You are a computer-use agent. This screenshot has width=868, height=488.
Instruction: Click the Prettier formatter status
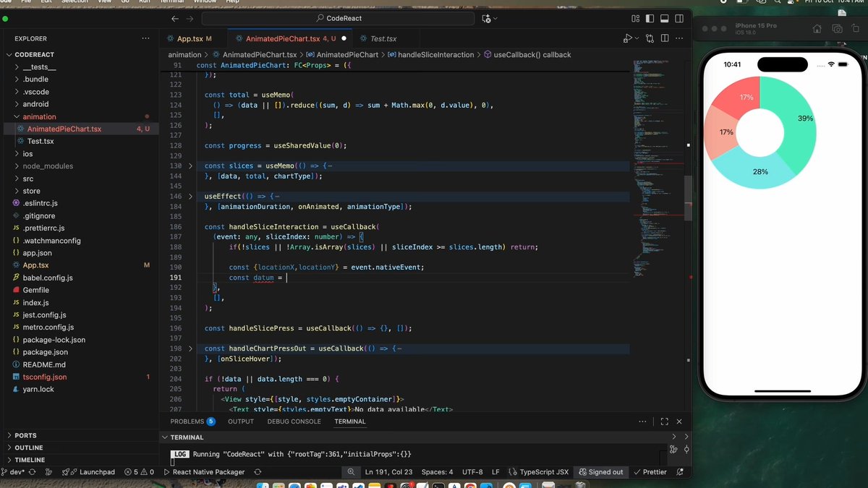[650, 472]
